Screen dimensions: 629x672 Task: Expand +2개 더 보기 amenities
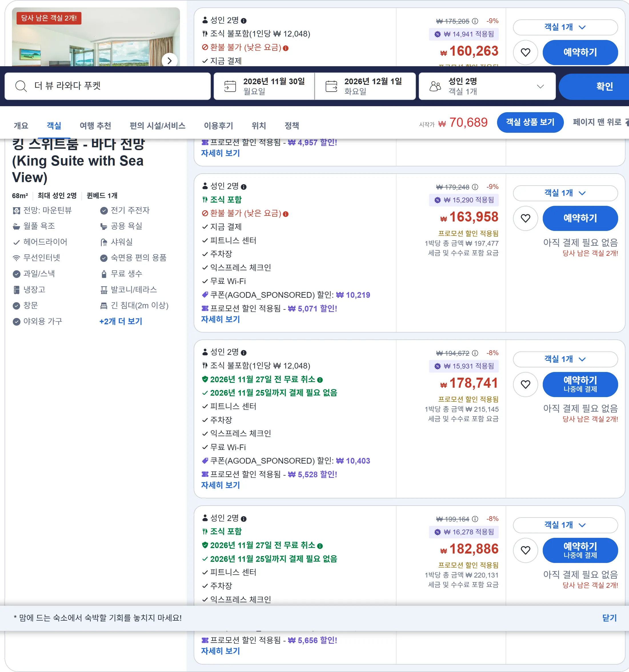(121, 321)
